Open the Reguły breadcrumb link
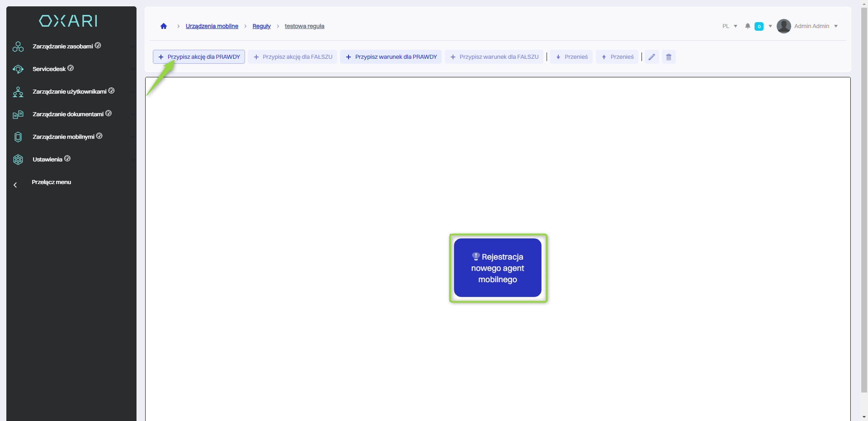 pyautogui.click(x=261, y=26)
